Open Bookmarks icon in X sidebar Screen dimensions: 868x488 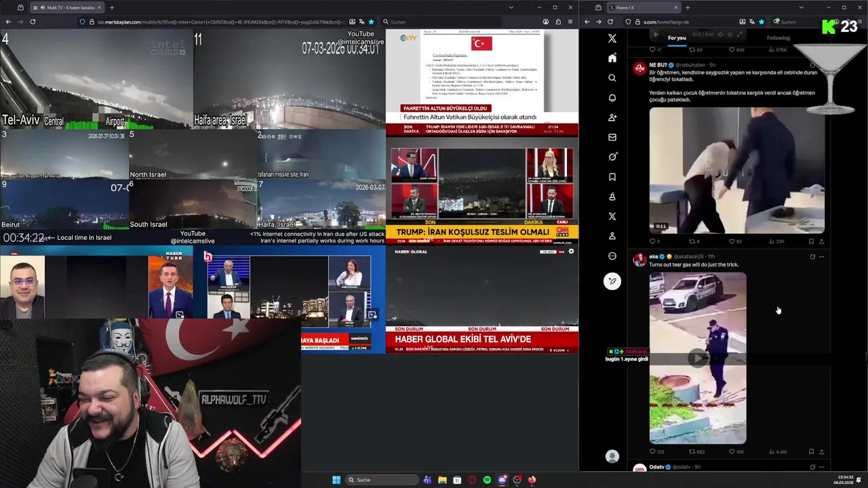(x=612, y=177)
